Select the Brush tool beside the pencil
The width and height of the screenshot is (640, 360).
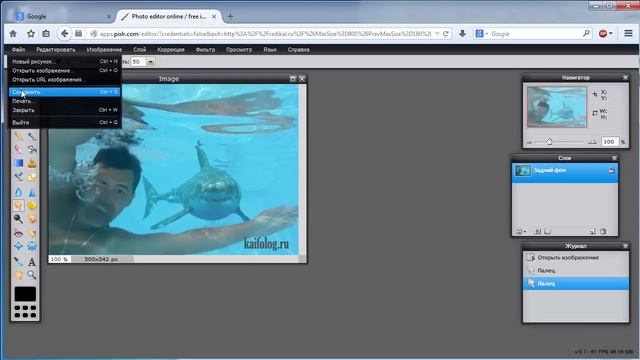[x=32, y=136]
